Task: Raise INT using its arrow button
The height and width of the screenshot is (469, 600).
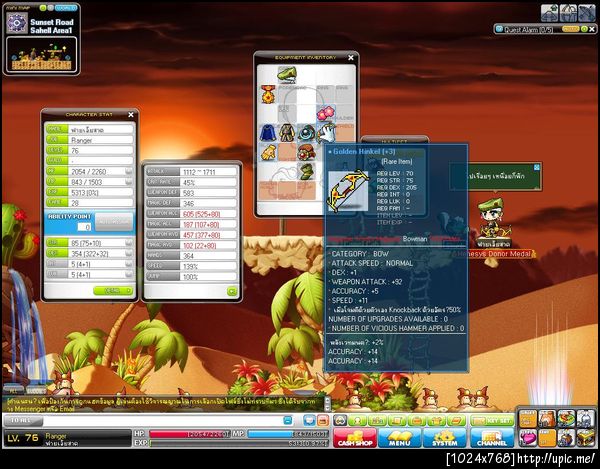Action: pos(129,264)
